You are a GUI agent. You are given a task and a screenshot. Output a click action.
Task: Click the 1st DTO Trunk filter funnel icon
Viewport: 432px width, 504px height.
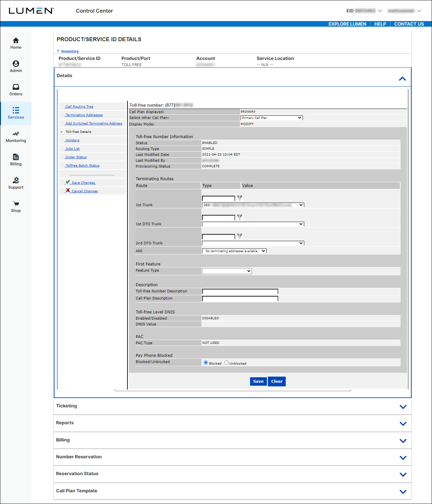click(x=240, y=217)
